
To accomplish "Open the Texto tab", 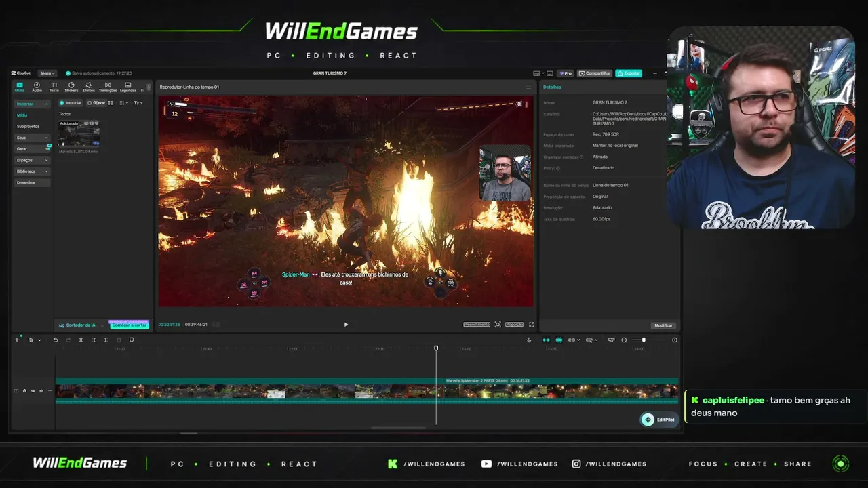I will tap(54, 87).
